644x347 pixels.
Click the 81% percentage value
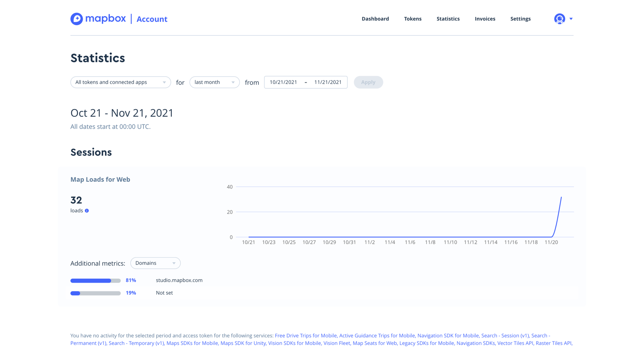click(x=131, y=280)
